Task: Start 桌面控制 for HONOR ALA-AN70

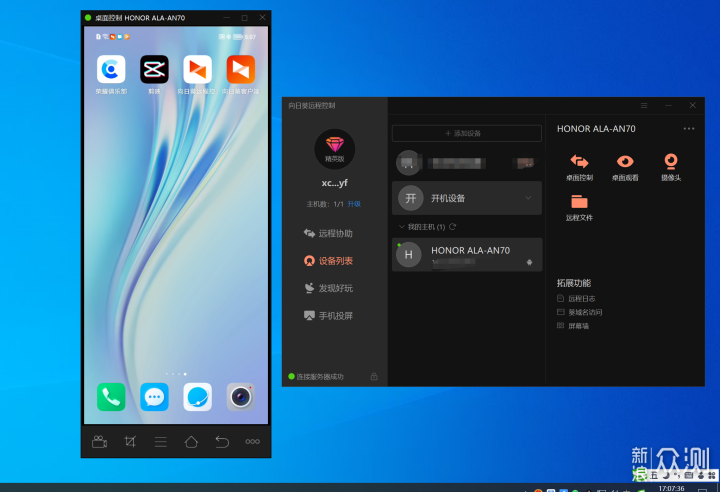Action: coord(579,168)
